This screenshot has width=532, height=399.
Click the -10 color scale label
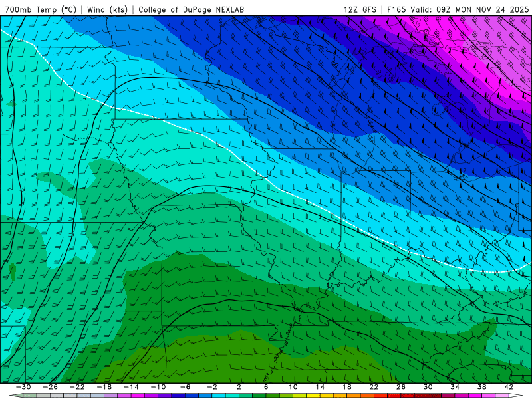pos(158,387)
